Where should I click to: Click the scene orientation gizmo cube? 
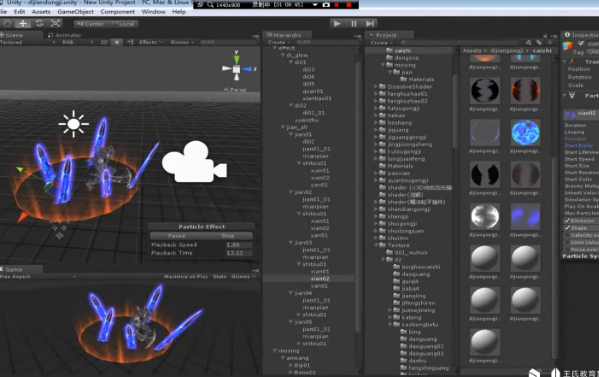click(x=236, y=69)
